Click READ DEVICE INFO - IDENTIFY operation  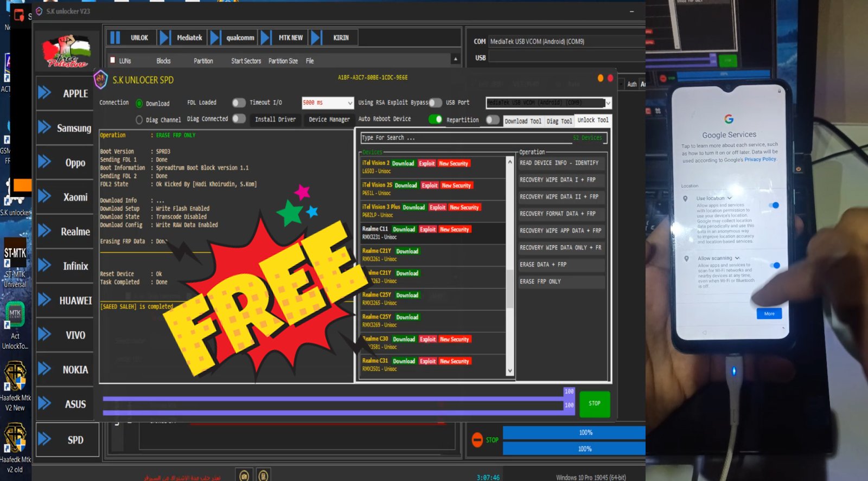(x=561, y=163)
